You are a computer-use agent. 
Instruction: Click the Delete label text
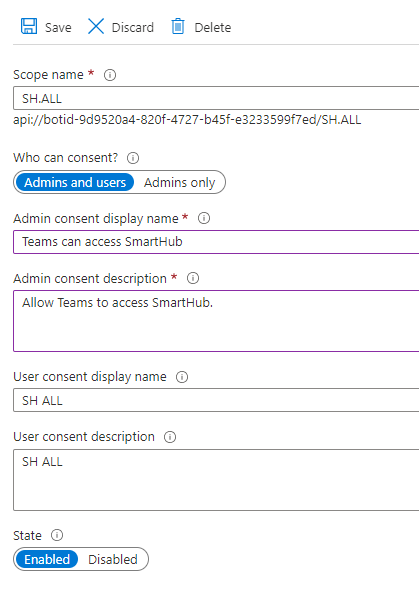213,27
